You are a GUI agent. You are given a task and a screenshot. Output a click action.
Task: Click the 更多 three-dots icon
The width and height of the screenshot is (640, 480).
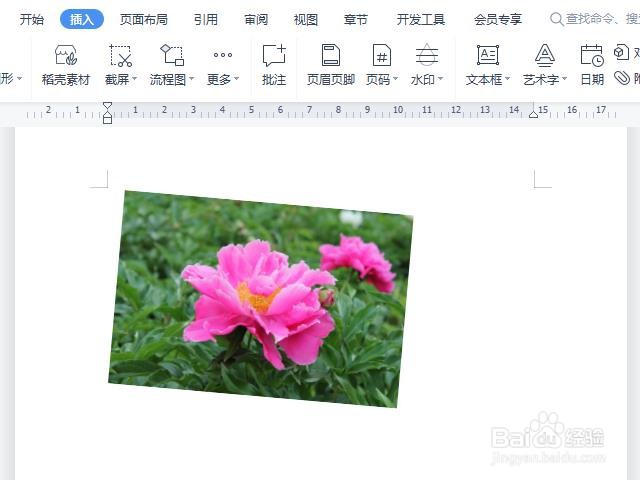[223, 55]
